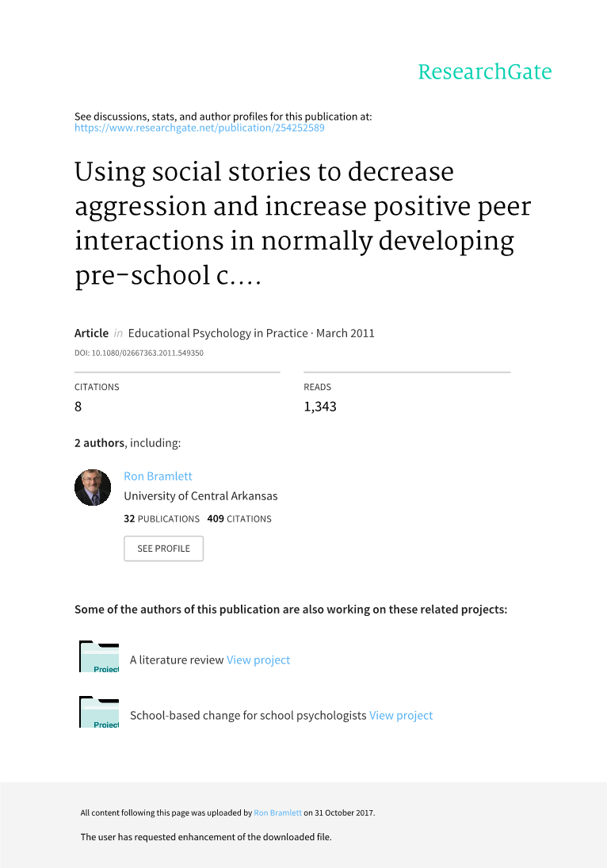Click University of Central Arkansas affiliation

[x=200, y=497]
